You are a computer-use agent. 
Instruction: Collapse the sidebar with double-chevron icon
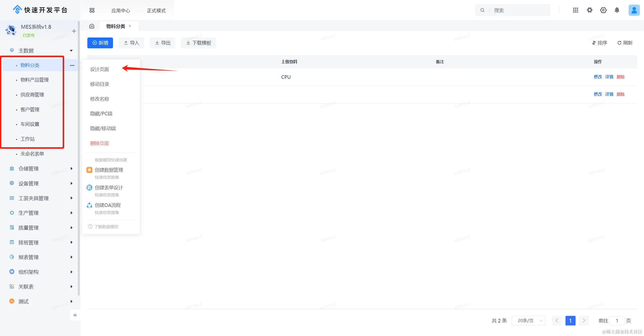pyautogui.click(x=75, y=315)
